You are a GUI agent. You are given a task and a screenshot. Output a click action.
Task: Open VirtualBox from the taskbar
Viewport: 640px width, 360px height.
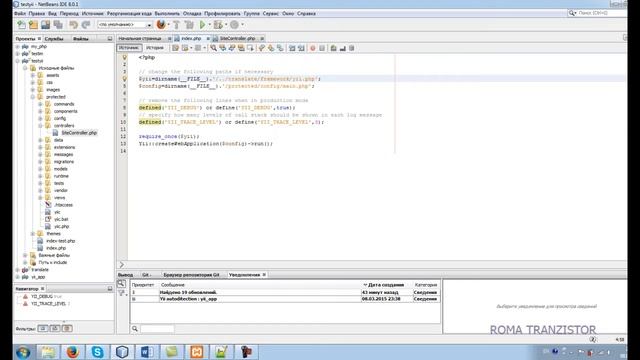(x=122, y=352)
